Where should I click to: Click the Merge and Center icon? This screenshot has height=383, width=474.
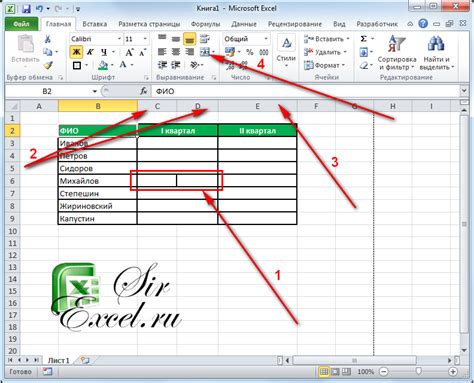pyautogui.click(x=205, y=52)
